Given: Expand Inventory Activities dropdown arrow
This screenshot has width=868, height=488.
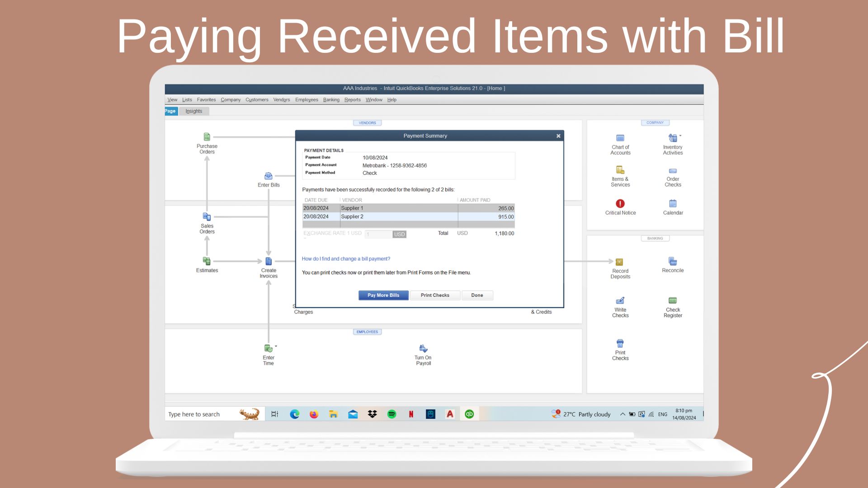Looking at the screenshot, I should 680,136.
